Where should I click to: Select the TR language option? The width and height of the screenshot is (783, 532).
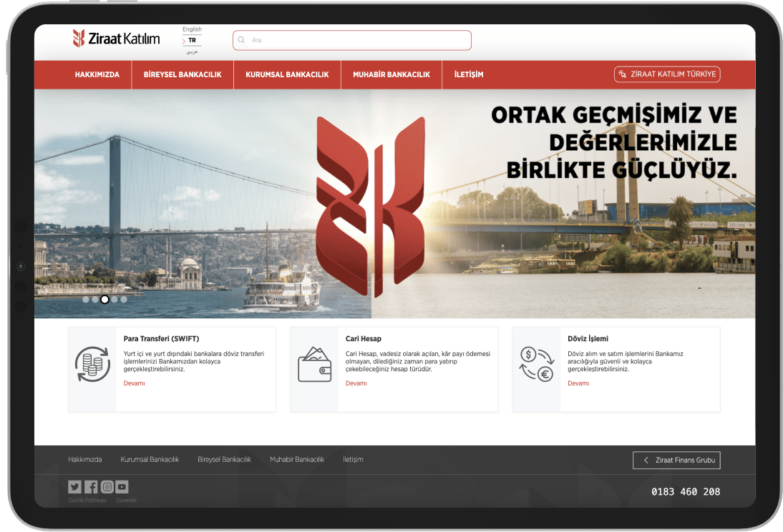point(192,41)
